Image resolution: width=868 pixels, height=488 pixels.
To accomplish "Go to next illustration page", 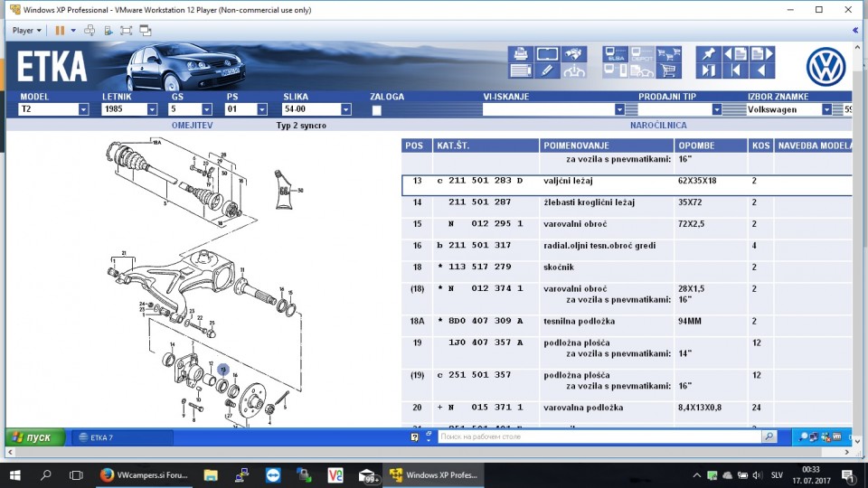I will [761, 53].
